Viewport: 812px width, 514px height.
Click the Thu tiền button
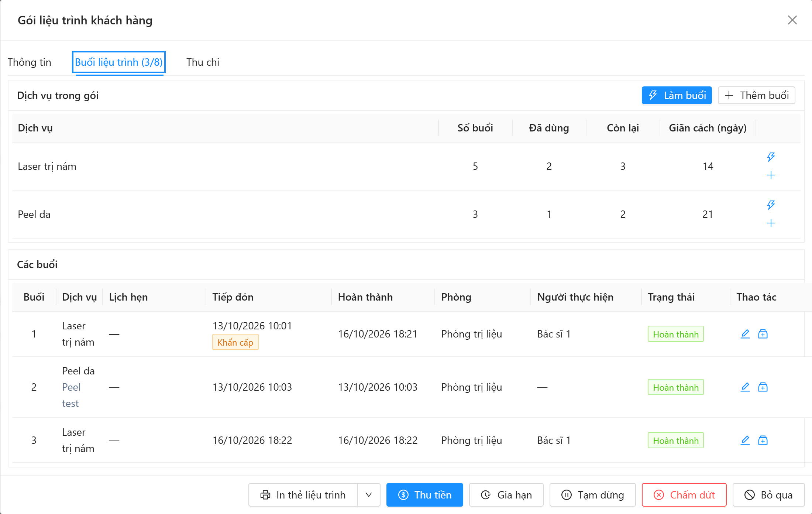(425, 495)
